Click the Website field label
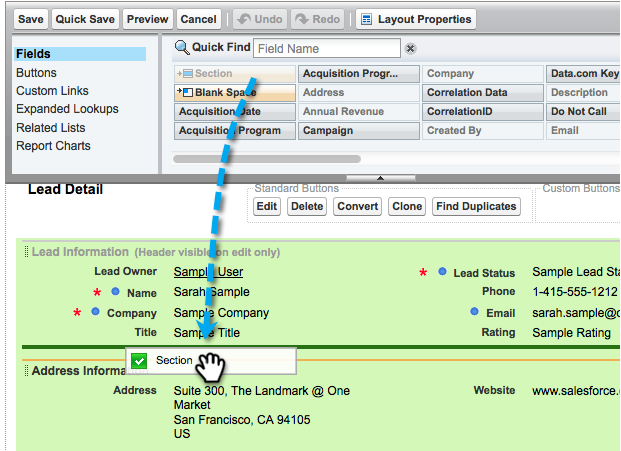This screenshot has width=621, height=451. tap(494, 390)
